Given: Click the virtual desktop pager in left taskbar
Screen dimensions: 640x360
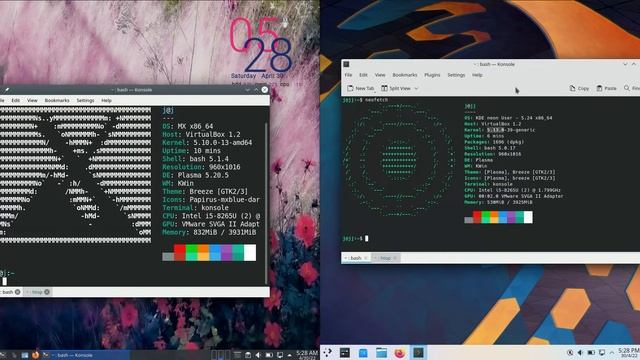Looking at the screenshot, I should click(x=220, y=355).
